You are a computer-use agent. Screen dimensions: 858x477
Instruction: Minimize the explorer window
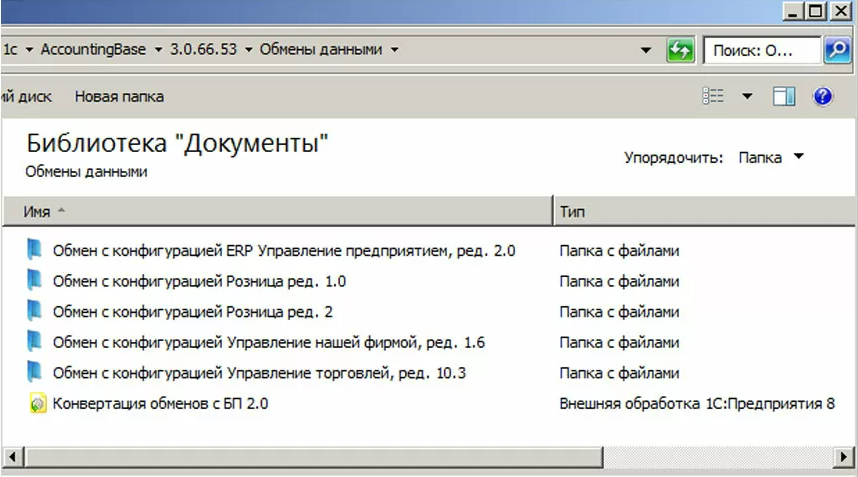pos(792,11)
